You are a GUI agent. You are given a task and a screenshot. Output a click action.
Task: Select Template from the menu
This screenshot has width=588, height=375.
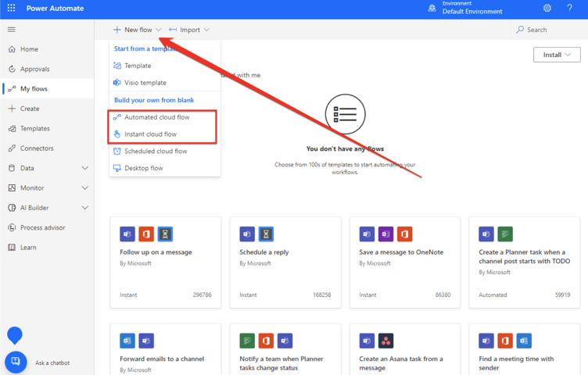[165, 66]
